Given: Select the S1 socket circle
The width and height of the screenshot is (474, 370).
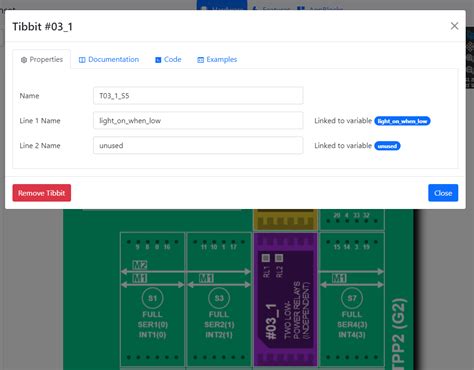Looking at the screenshot, I should (152, 298).
